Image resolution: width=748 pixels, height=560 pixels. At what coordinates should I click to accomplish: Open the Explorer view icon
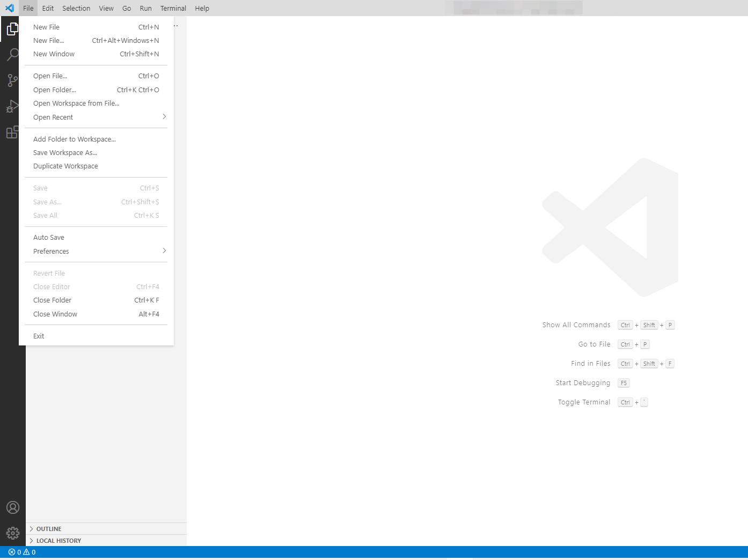click(x=13, y=29)
